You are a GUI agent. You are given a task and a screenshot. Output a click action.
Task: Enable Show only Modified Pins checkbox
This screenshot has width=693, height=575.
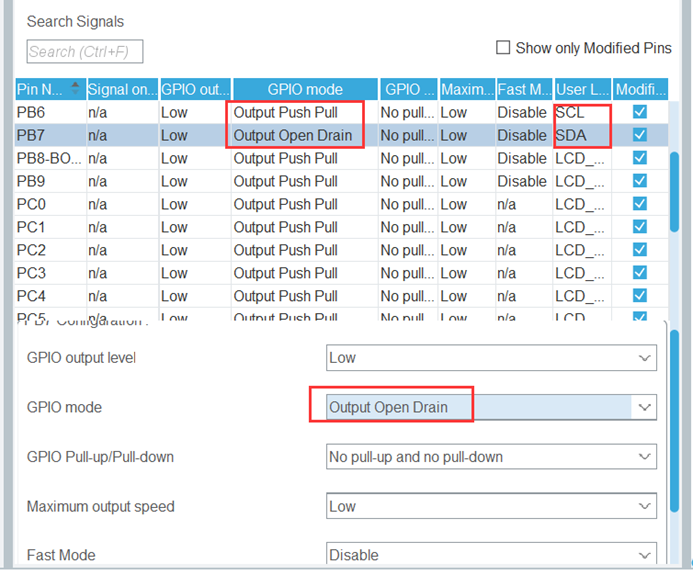[x=503, y=48]
